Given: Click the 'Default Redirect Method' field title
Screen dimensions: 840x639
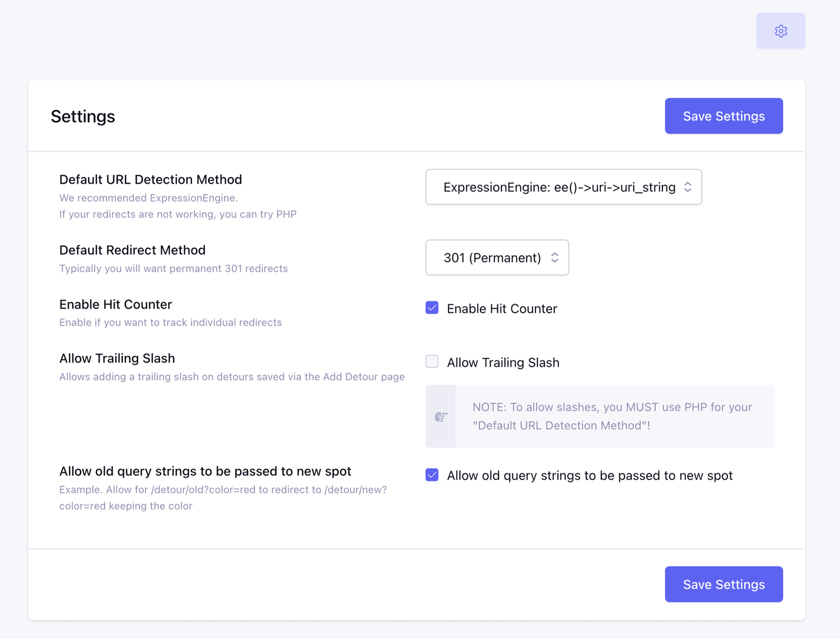Looking at the screenshot, I should point(132,250).
